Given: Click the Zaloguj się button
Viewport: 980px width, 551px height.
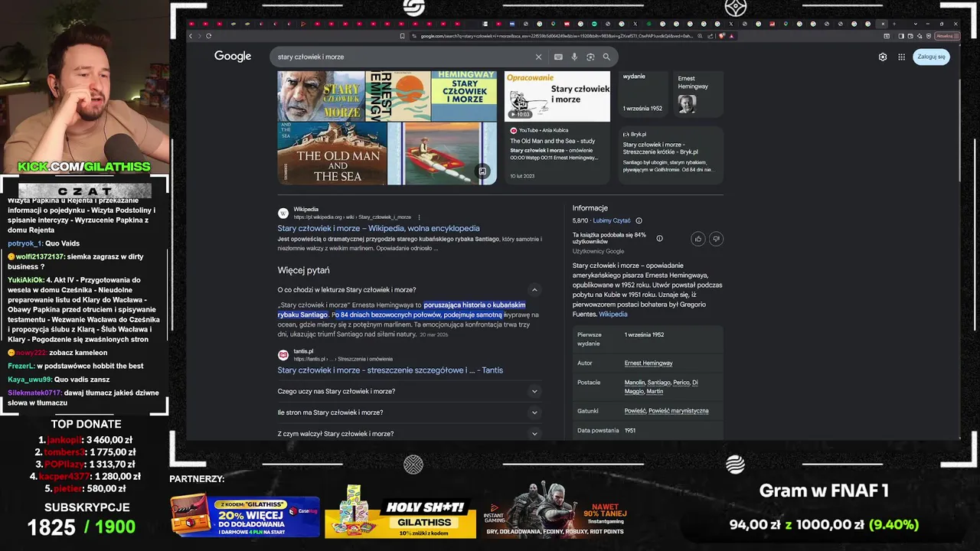Looking at the screenshot, I should coord(931,57).
